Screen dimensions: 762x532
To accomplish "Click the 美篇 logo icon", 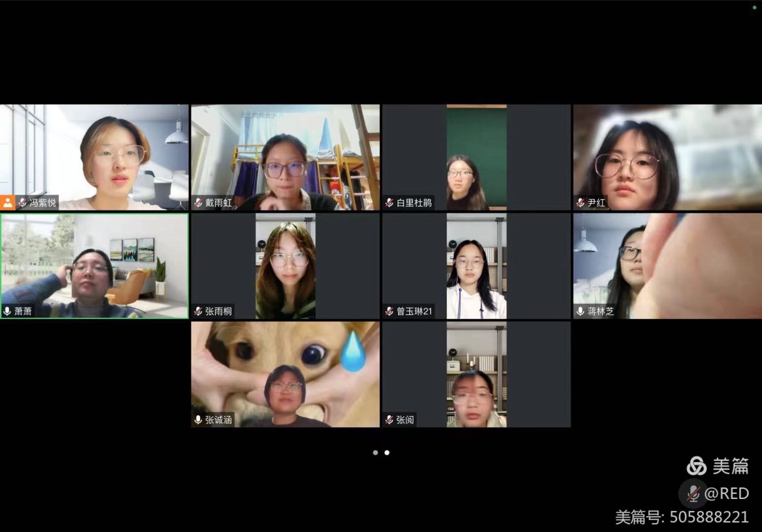I will click(x=696, y=465).
